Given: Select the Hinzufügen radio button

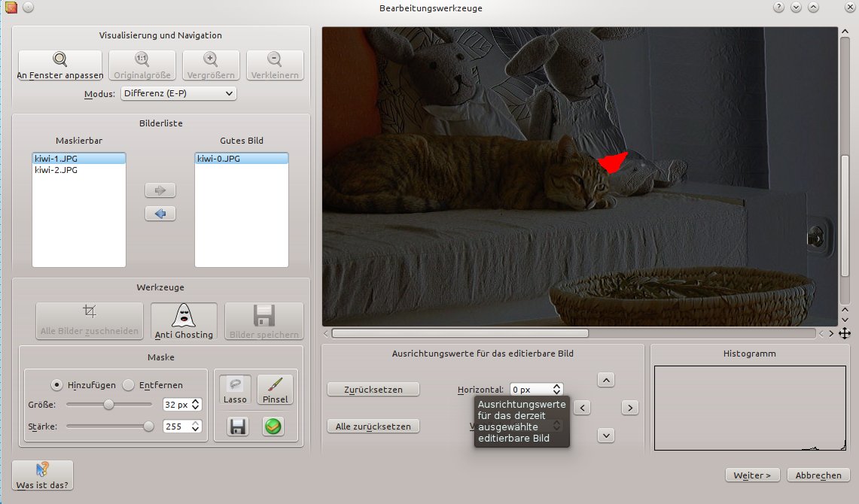Looking at the screenshot, I should (56, 385).
